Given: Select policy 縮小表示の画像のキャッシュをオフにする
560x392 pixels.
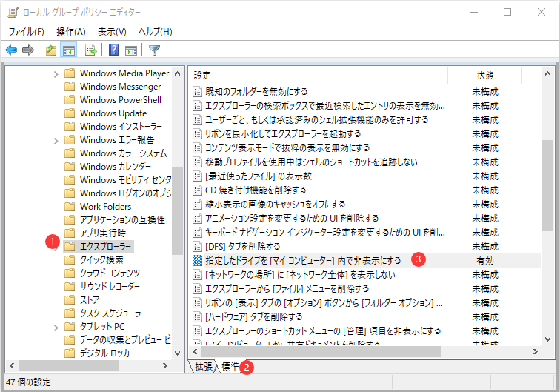Looking at the screenshot, I should (x=276, y=205).
